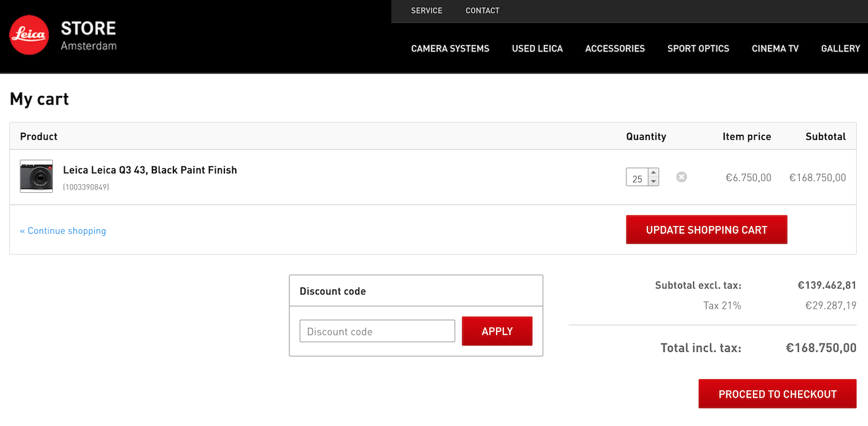Open the Service link in top bar
The image size is (868, 426).
[x=426, y=11]
